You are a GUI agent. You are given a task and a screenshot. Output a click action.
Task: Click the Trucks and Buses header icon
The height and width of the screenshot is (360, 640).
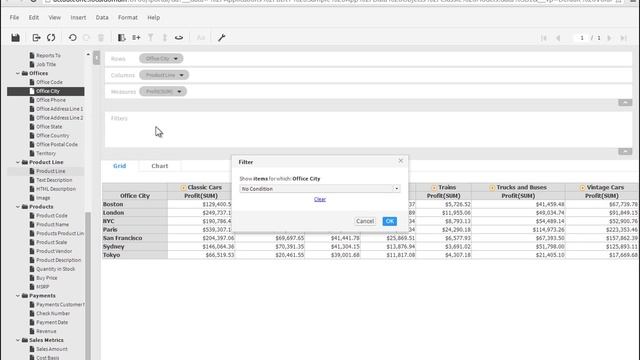click(492, 188)
